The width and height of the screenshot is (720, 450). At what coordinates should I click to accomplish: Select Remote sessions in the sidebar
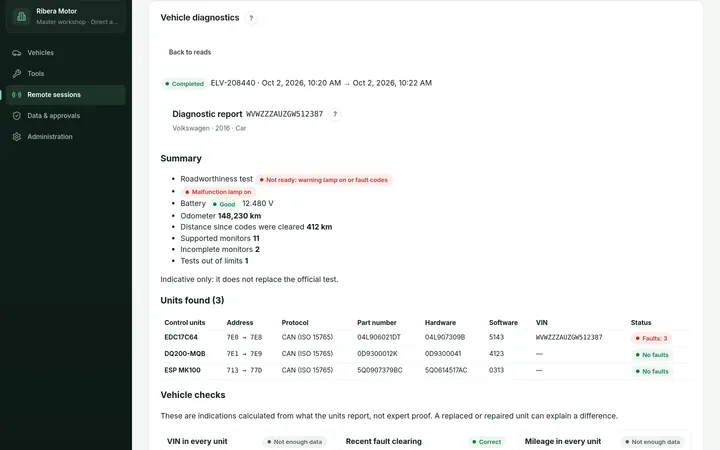pos(66,95)
